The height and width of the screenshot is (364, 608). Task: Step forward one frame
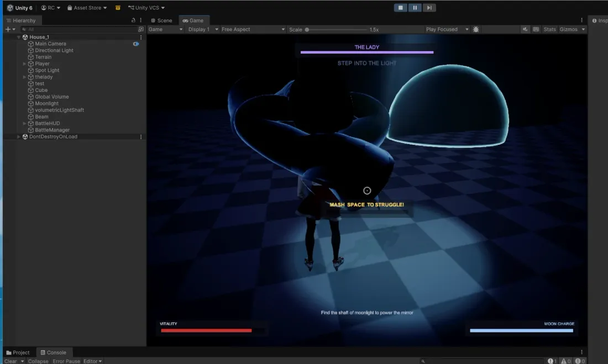tap(429, 8)
